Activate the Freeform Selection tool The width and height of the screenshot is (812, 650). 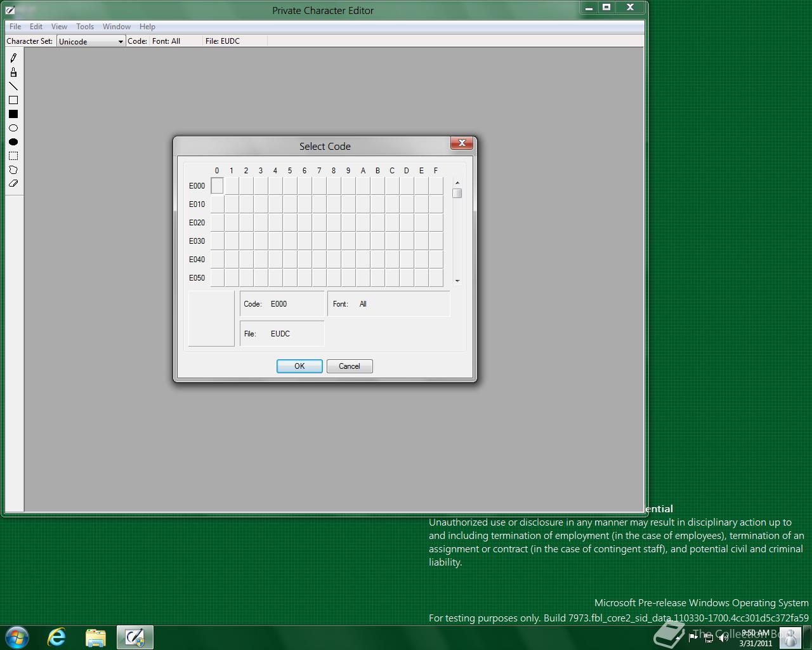(13, 170)
